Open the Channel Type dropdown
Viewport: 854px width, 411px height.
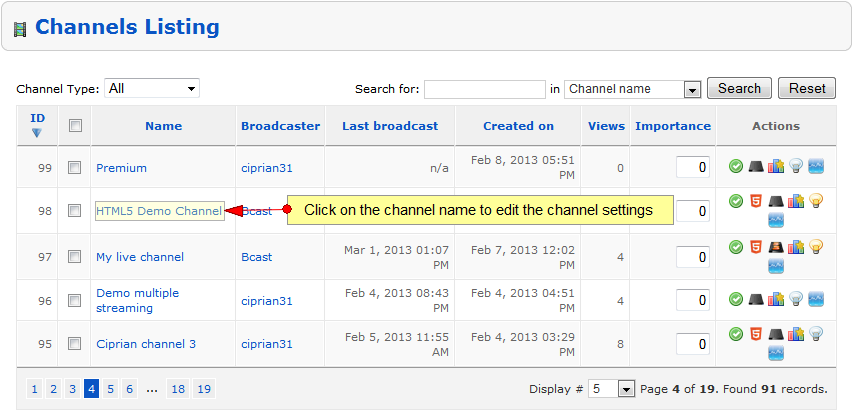[152, 88]
